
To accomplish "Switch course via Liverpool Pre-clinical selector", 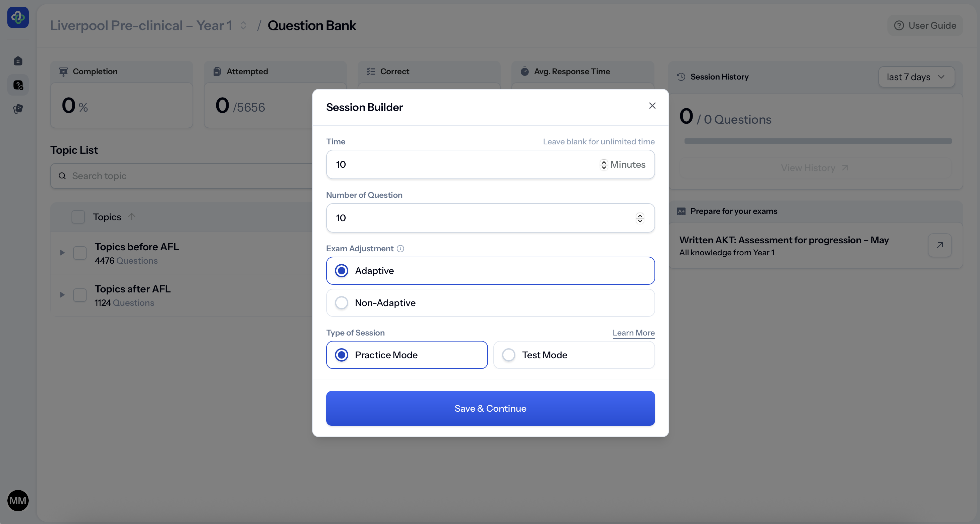I will (243, 25).
